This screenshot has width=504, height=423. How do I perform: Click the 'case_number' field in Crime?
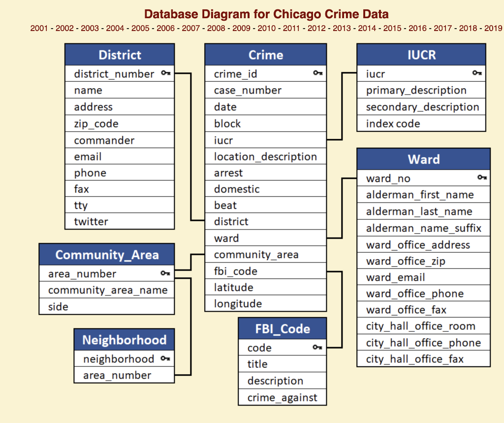(x=265, y=90)
